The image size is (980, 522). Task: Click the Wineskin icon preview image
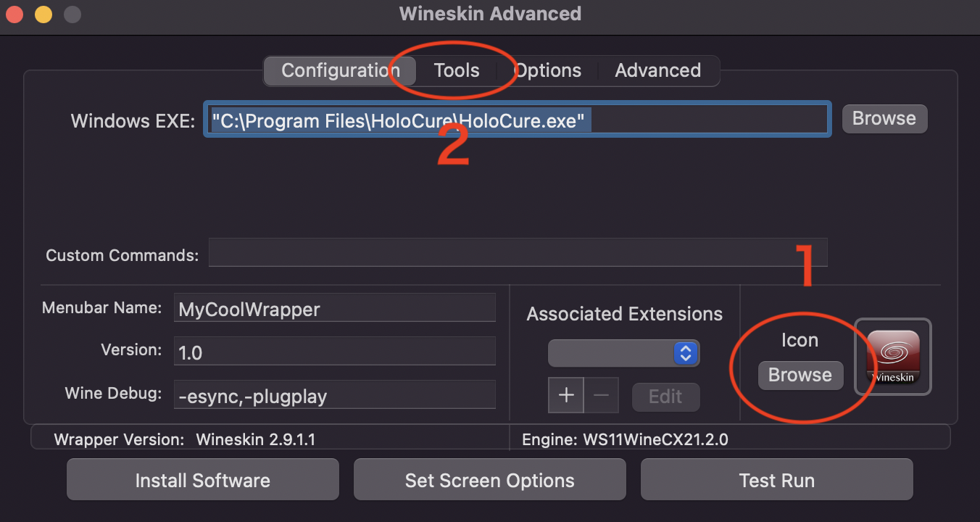click(893, 357)
